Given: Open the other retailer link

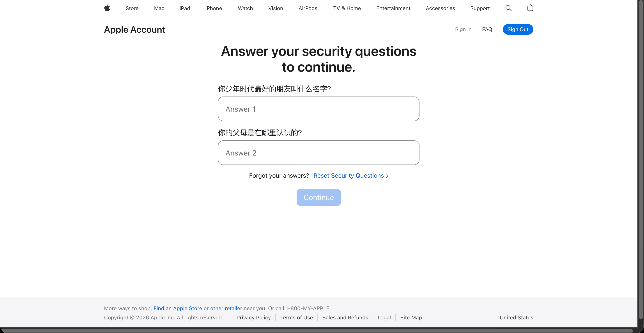Looking at the screenshot, I should pyautogui.click(x=226, y=308).
